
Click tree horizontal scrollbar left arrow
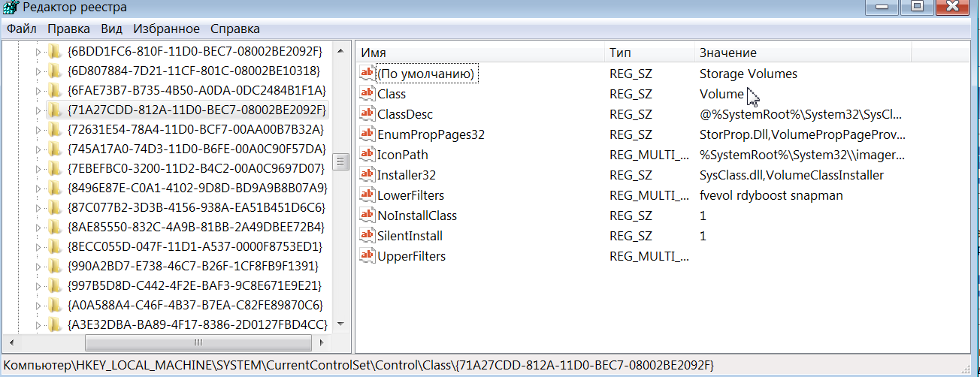point(11,342)
